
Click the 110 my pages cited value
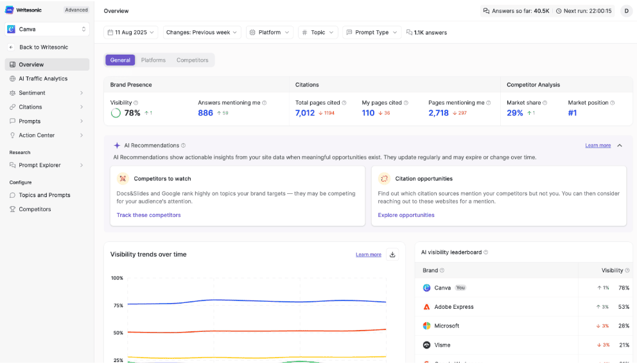tap(368, 113)
